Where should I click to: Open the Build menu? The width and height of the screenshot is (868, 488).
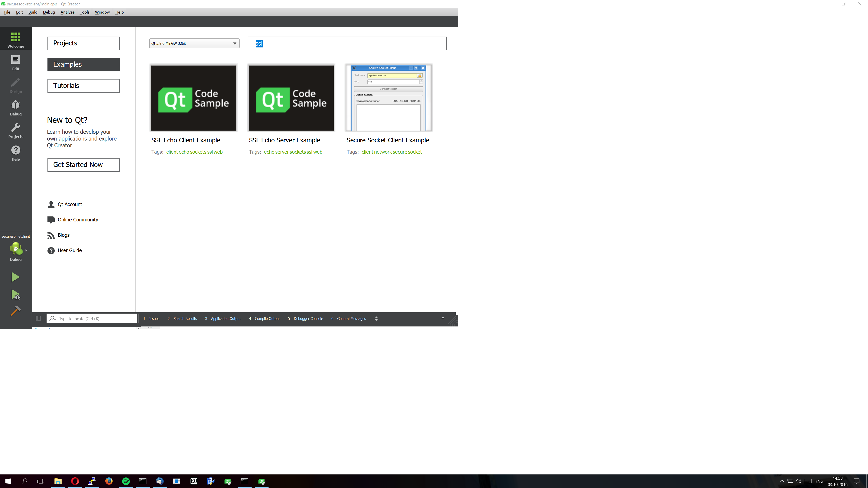tap(33, 12)
